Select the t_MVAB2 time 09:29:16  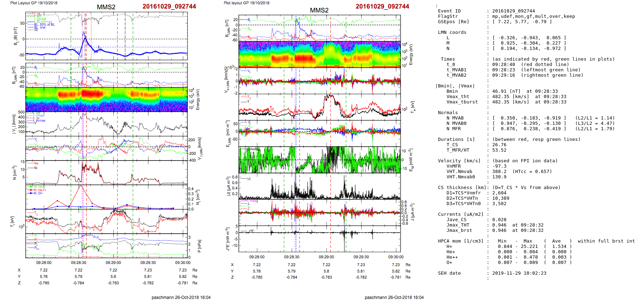coord(503,75)
